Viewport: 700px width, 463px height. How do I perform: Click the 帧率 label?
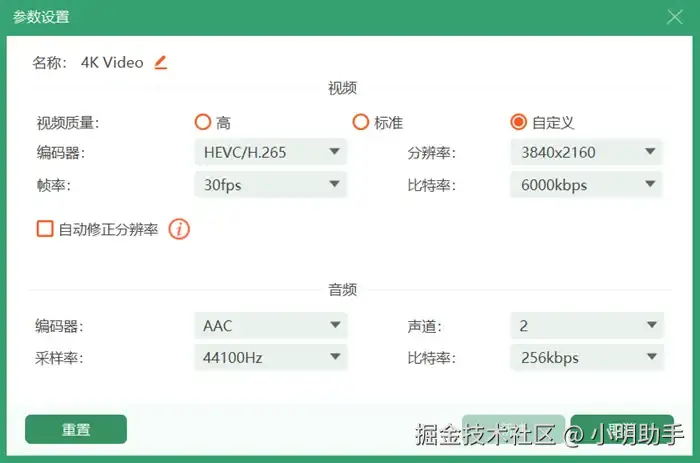pyautogui.click(x=53, y=185)
